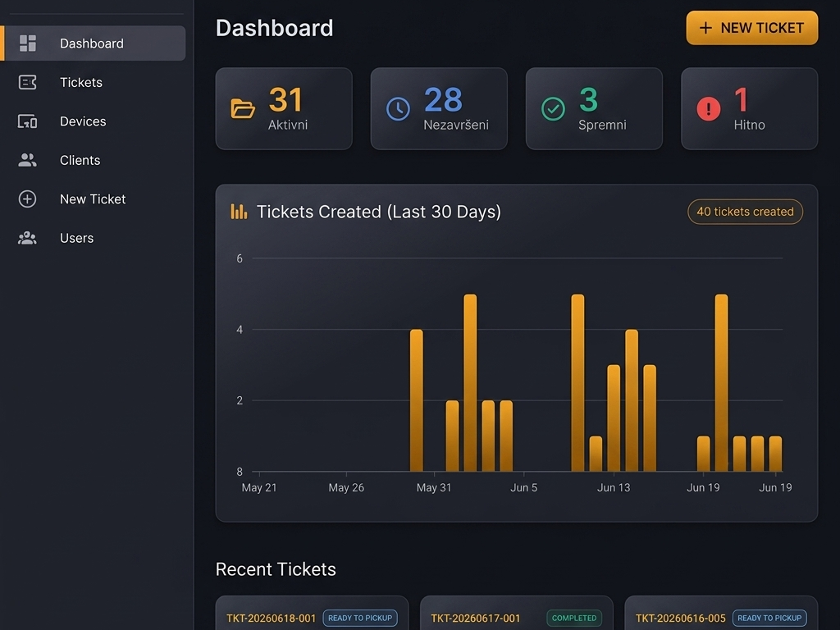Click the 'Jun 13' axis label
840x630 pixels.
614,487
